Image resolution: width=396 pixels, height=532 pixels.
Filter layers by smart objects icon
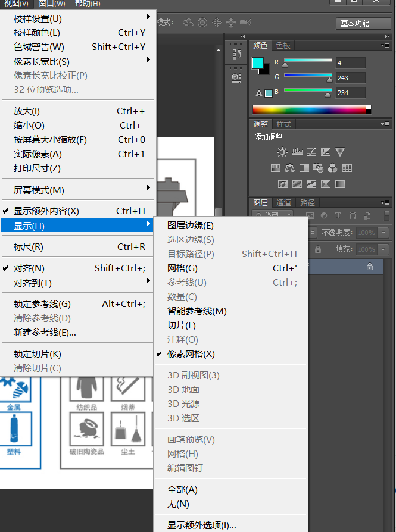point(367,215)
